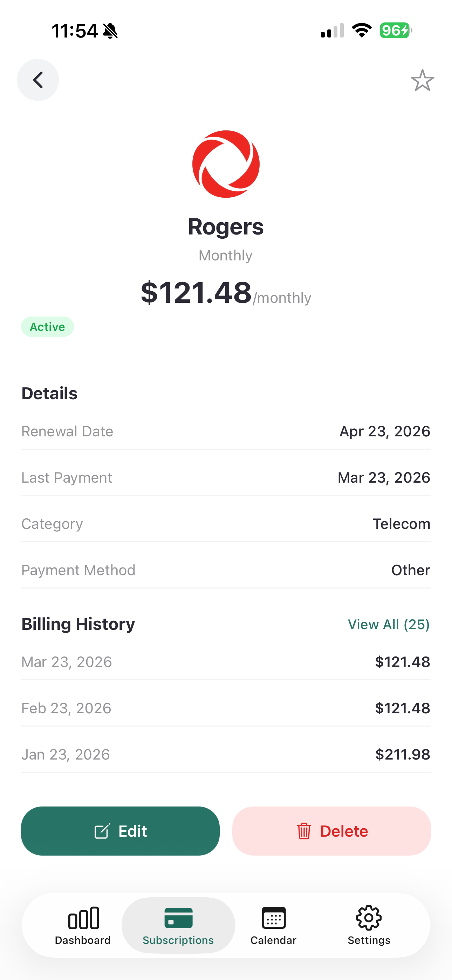Tap the muted bell icon beside time

pos(110,31)
